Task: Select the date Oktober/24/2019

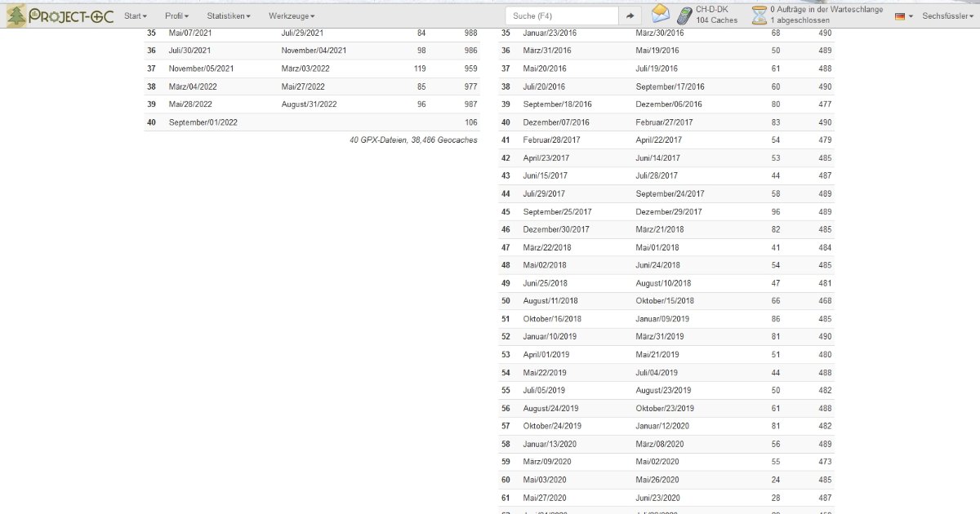Action: (x=553, y=428)
